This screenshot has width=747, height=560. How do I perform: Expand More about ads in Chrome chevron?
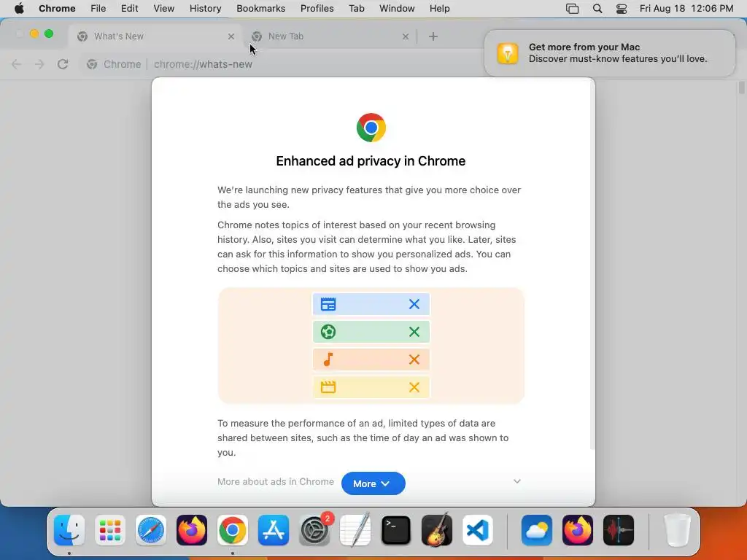click(x=517, y=481)
